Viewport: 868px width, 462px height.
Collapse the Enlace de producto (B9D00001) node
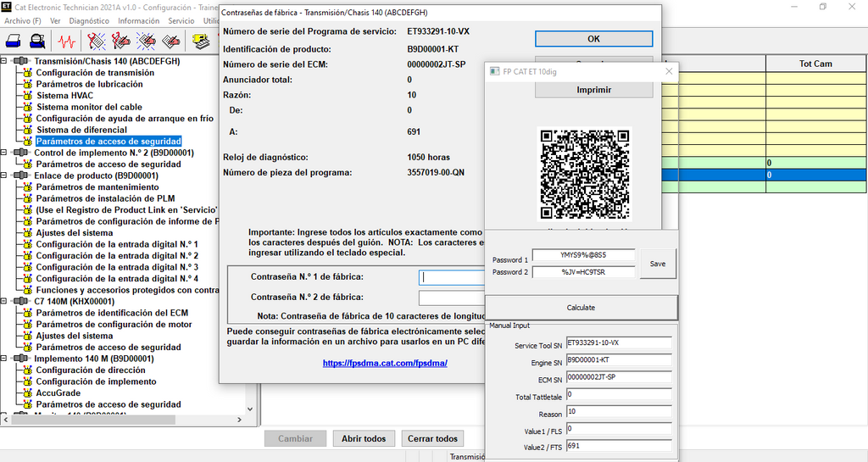click(4, 175)
